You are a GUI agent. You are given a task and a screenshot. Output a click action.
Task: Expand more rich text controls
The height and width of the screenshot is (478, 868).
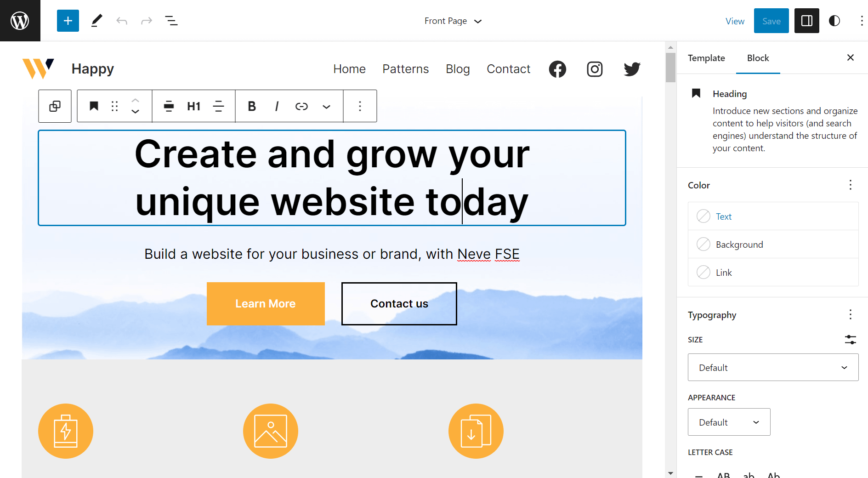(x=326, y=106)
